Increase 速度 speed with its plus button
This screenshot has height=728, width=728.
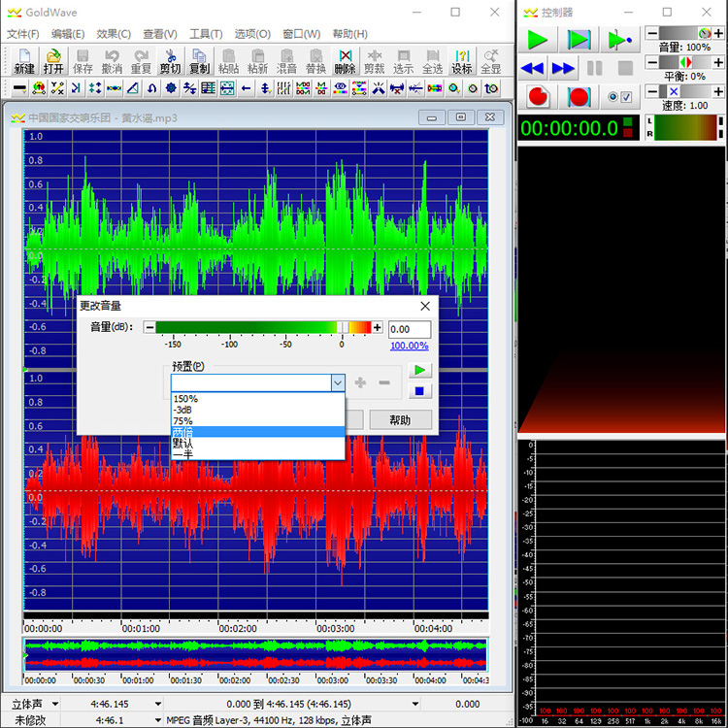click(718, 91)
